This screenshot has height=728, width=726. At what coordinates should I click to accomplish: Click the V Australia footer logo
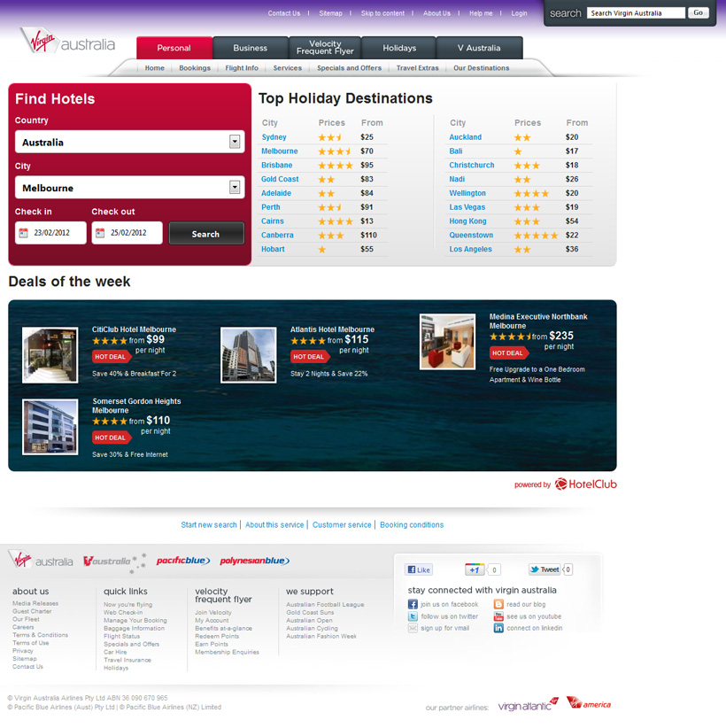[x=114, y=562]
